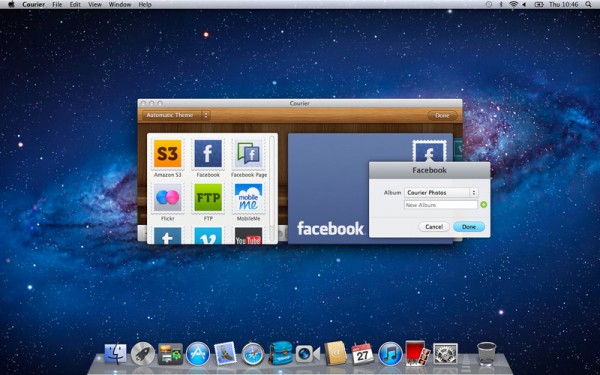The width and height of the screenshot is (600, 375).
Task: Open the Help menu
Action: pos(145,5)
